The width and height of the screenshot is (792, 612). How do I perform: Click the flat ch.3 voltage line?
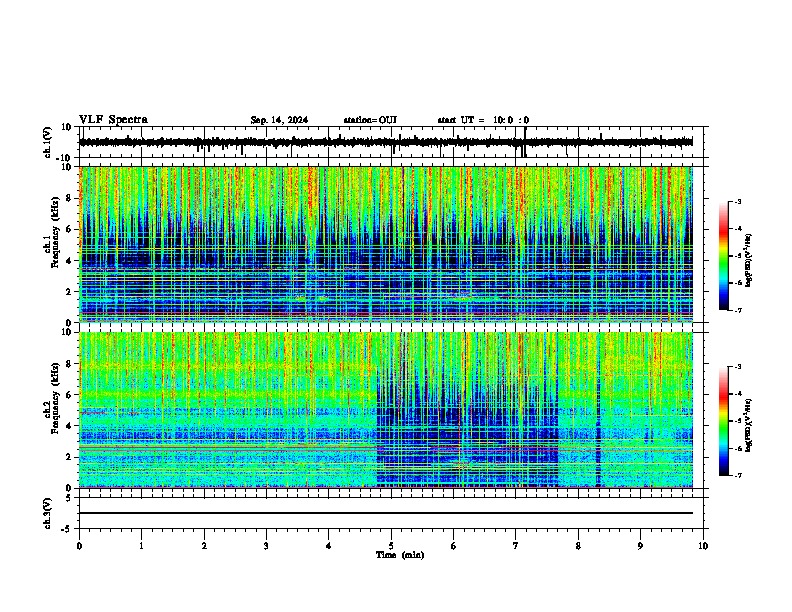386,513
